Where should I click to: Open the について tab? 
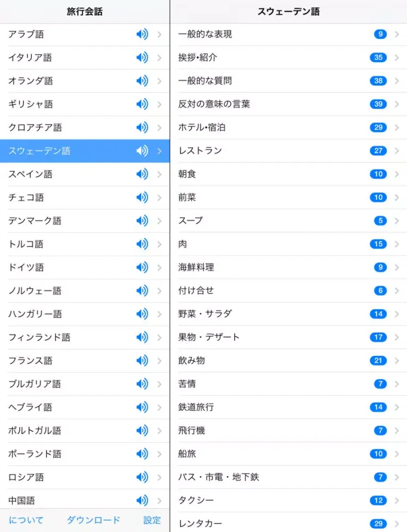click(26, 520)
